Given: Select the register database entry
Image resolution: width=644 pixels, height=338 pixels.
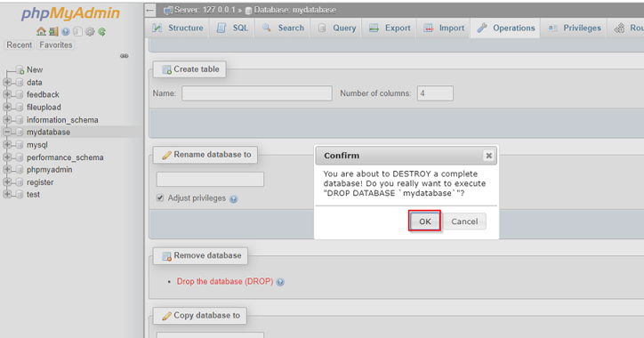Looking at the screenshot, I should click(40, 182).
